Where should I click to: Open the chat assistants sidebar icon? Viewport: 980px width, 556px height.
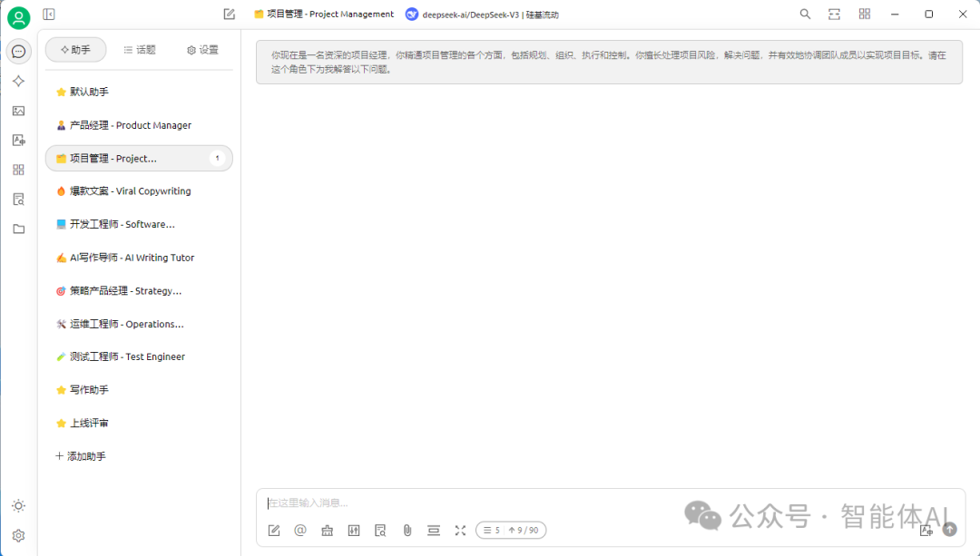tap(19, 51)
